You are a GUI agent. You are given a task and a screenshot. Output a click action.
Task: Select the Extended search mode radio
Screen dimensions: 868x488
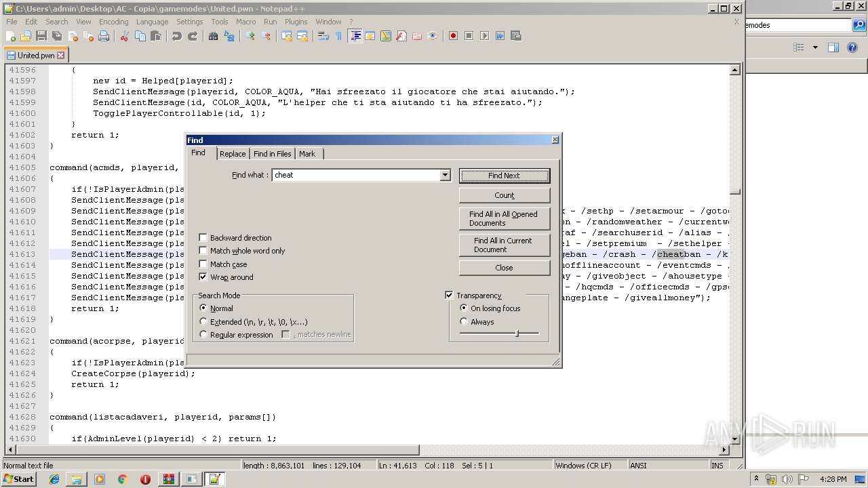tap(203, 322)
